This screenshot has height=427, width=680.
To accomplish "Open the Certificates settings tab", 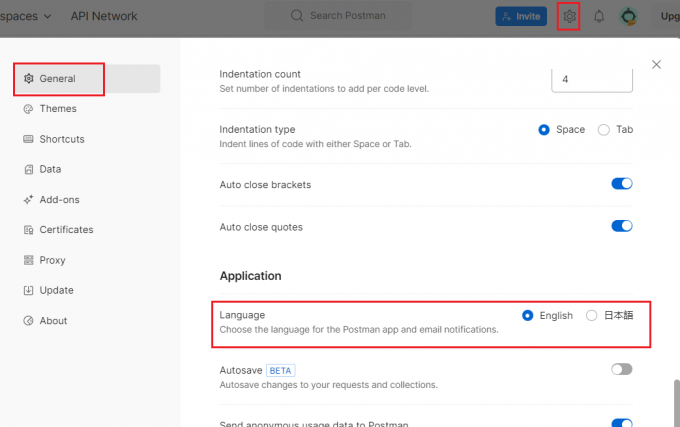I will click(66, 230).
